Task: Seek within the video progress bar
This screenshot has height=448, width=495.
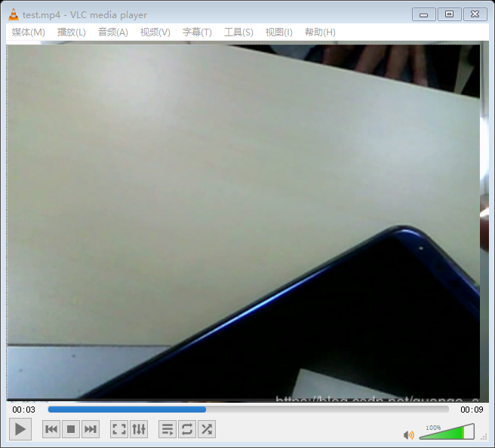Action: (x=248, y=410)
